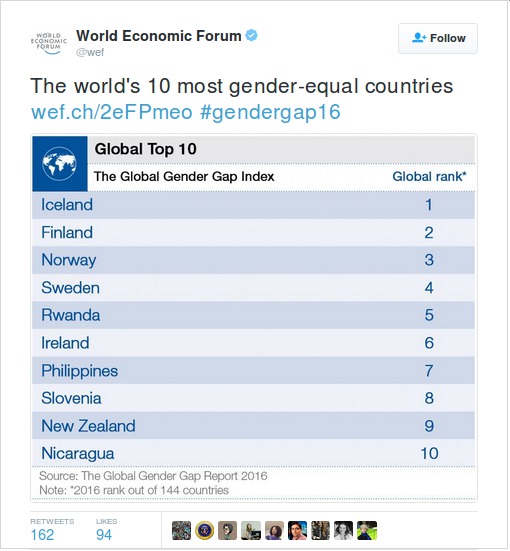The width and height of the screenshot is (510, 551).
Task: Click the World Economic Forum logo avatar
Action: point(49,44)
